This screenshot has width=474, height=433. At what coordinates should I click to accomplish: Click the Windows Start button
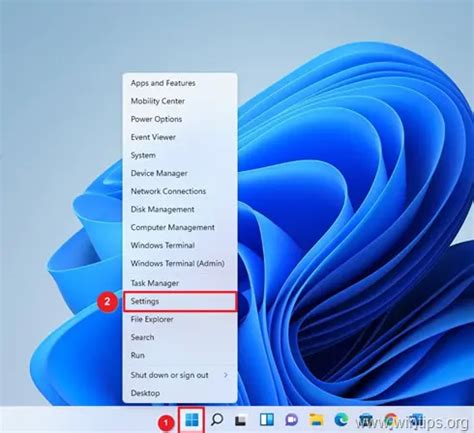192,420
